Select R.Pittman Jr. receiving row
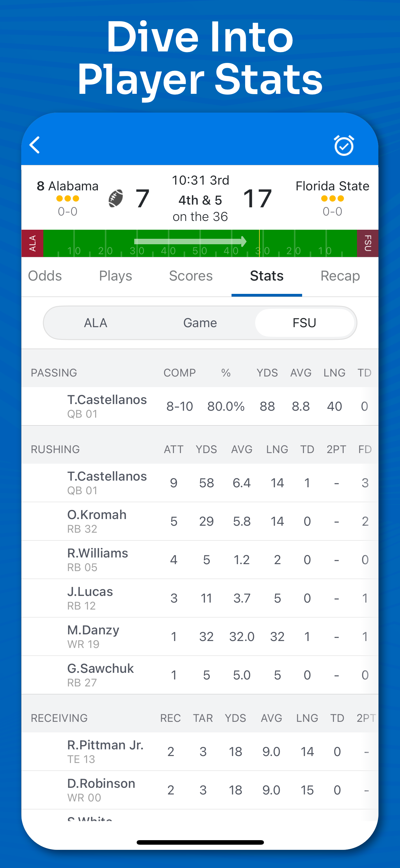The image size is (400, 868). click(200, 751)
